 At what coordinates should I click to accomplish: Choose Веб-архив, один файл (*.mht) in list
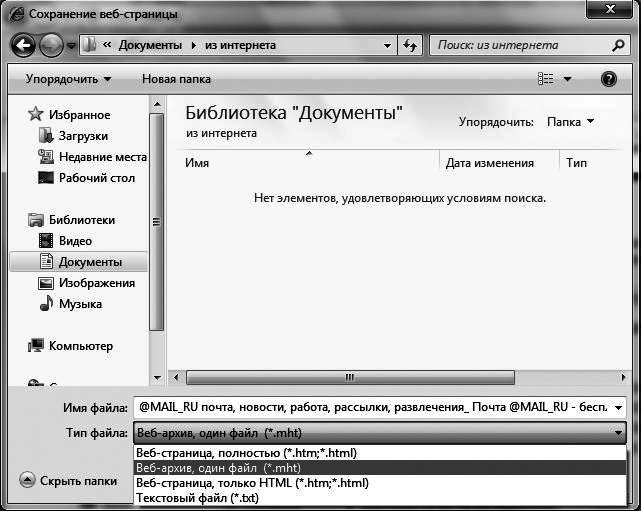tap(380, 468)
